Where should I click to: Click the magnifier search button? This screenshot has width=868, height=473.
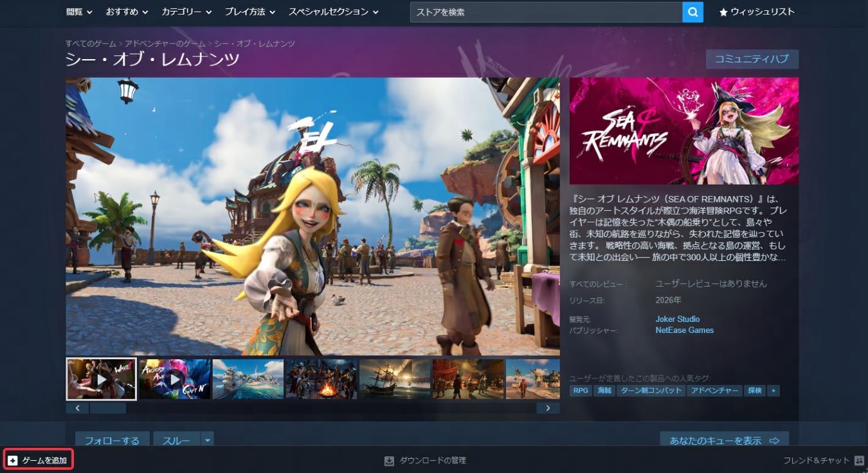click(x=692, y=12)
